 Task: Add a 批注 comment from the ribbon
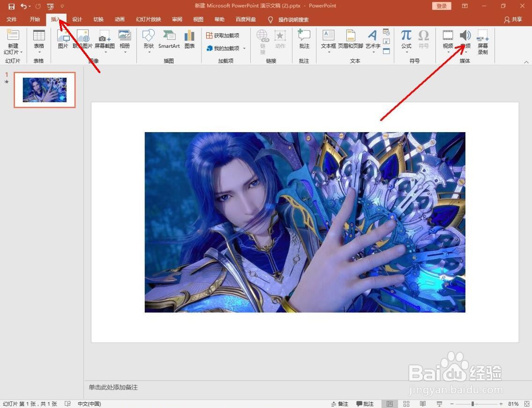click(304, 39)
